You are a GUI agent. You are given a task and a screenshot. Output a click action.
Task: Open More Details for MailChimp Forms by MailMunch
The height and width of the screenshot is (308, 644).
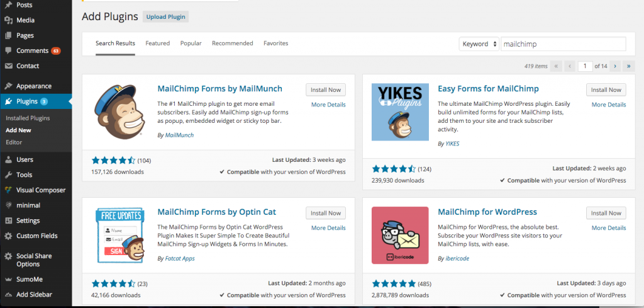pos(328,105)
